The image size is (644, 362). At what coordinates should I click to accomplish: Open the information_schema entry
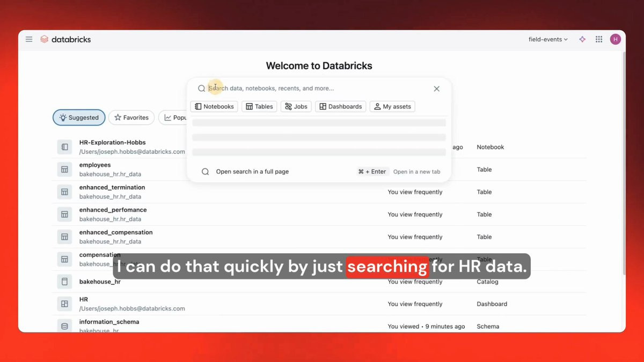pos(109,322)
